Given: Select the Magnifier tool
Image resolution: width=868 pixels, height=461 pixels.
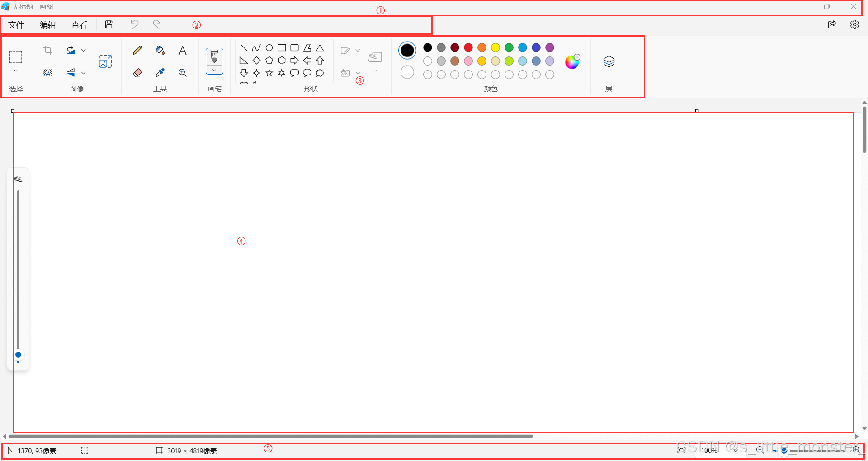Looking at the screenshot, I should [x=183, y=72].
